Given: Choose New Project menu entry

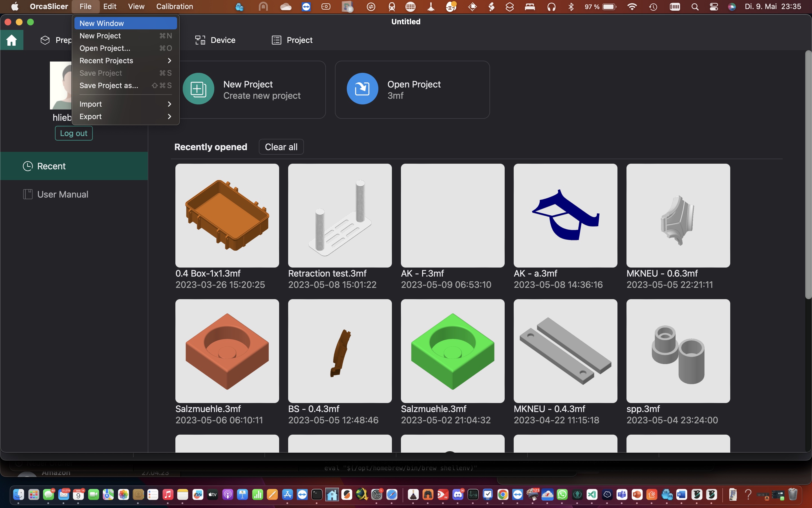Looking at the screenshot, I should [125, 36].
